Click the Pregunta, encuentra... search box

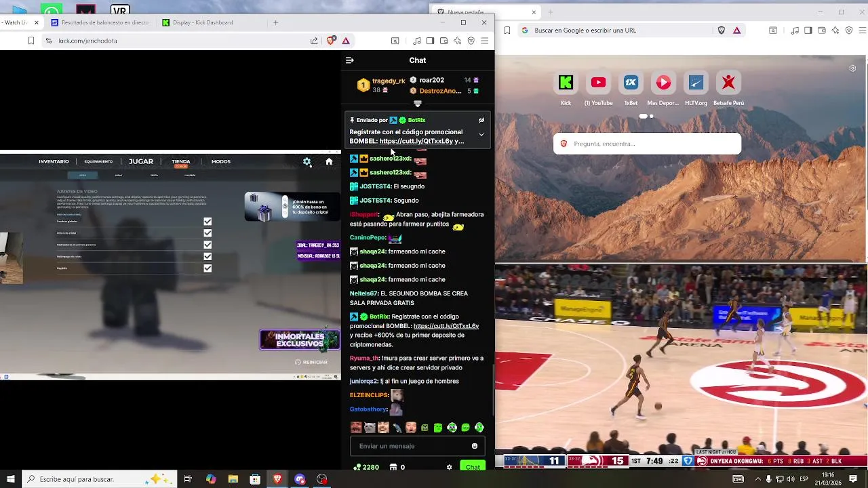[x=648, y=144]
